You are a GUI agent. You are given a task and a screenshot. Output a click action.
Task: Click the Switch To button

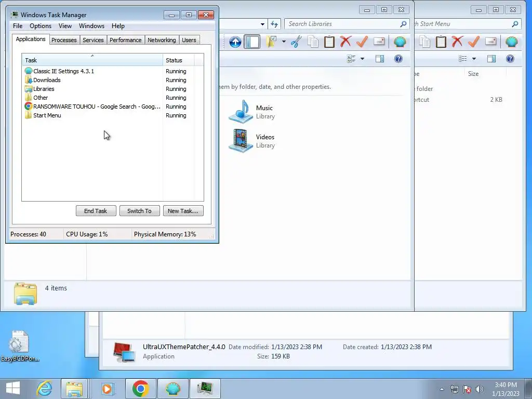[x=139, y=211]
